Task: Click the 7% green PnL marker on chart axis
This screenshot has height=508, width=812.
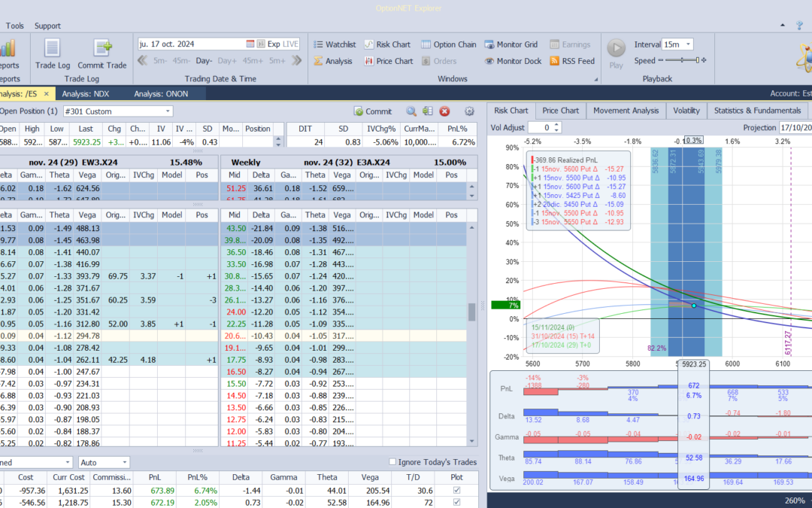Action: tap(505, 306)
